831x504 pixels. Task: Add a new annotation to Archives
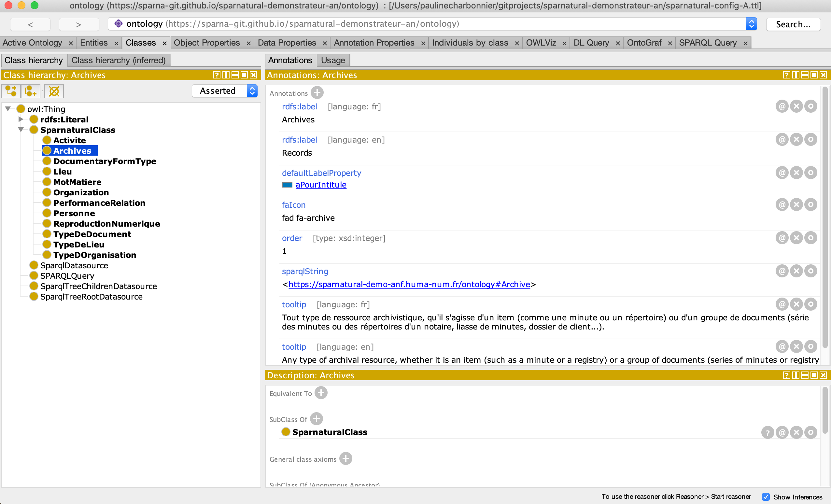coord(317,92)
